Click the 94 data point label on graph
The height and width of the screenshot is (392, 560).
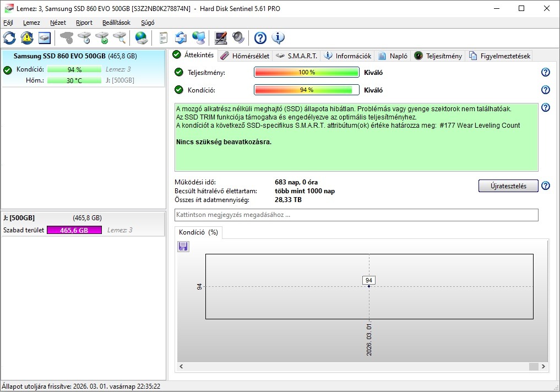click(x=369, y=280)
